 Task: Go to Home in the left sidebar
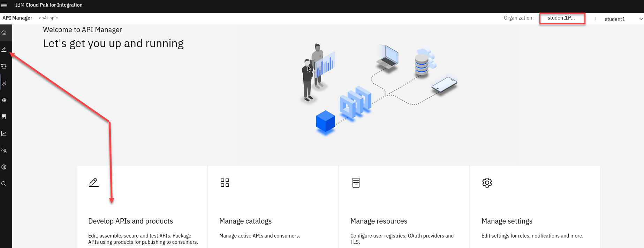point(4,33)
